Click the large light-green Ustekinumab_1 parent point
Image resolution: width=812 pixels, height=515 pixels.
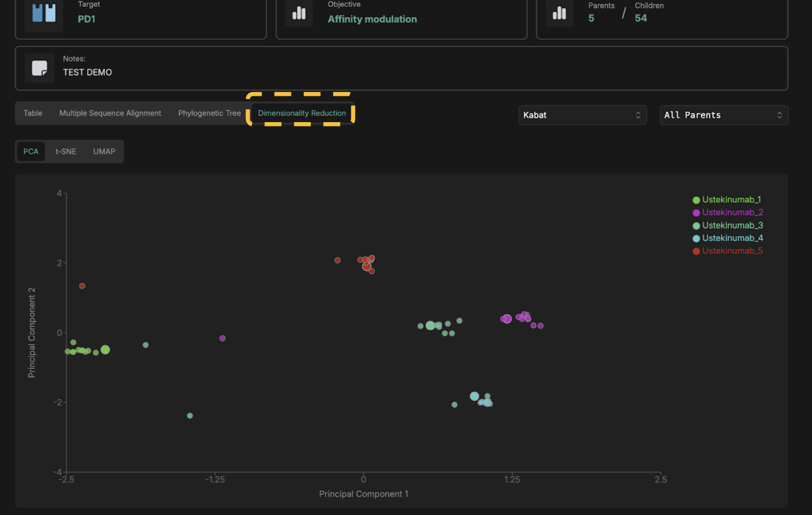click(x=105, y=350)
